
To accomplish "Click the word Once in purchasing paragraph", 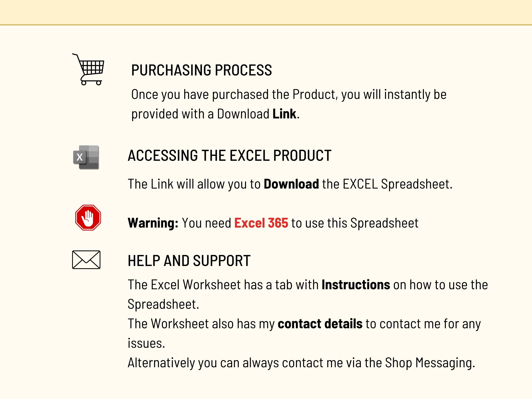I will click(145, 95).
